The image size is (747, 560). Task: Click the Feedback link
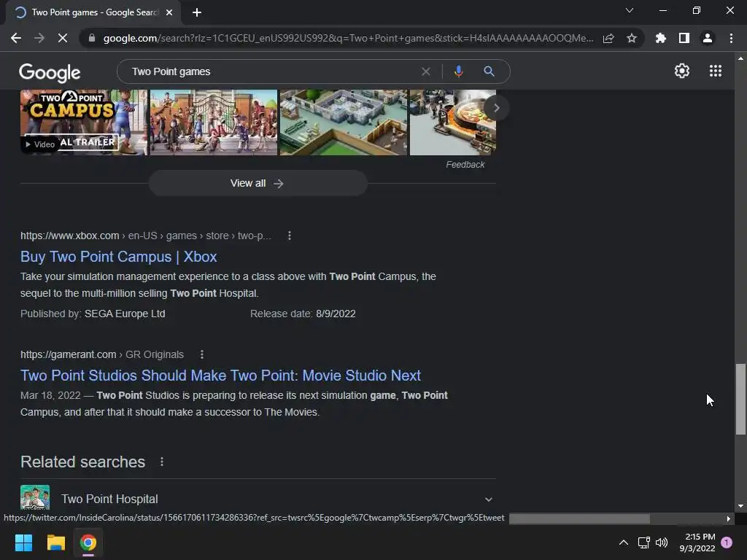465,165
